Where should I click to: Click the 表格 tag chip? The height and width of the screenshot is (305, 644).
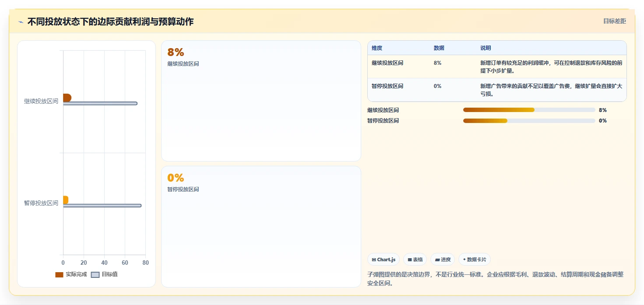(x=415, y=259)
